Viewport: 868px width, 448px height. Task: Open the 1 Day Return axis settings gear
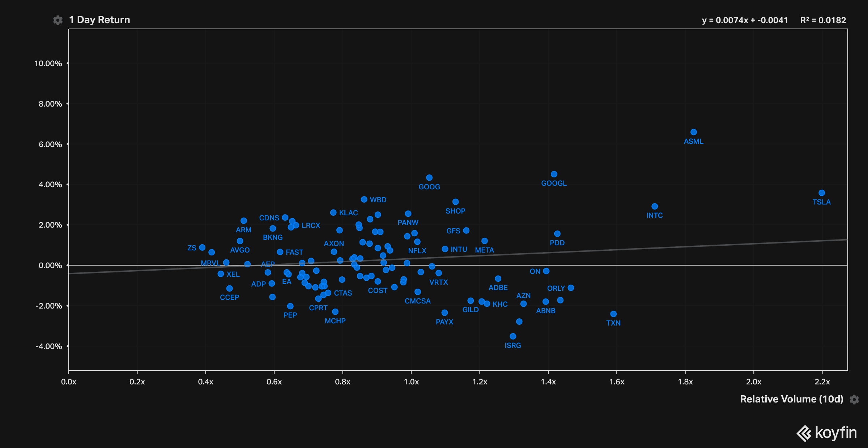click(x=58, y=20)
